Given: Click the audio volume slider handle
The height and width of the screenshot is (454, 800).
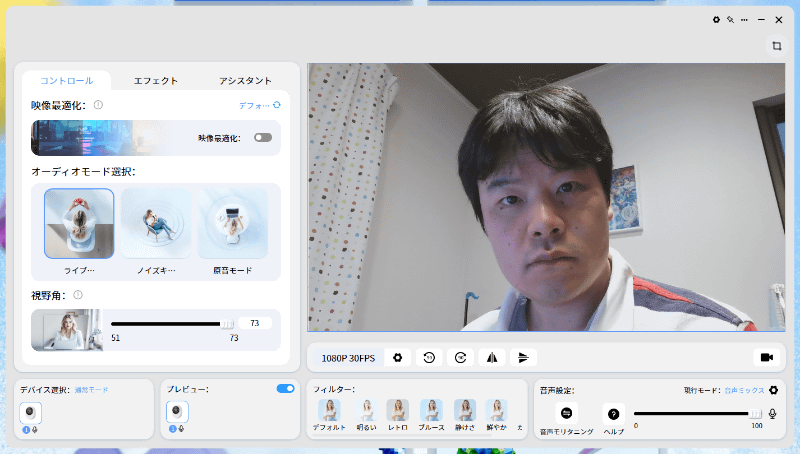Looking at the screenshot, I should [755, 414].
